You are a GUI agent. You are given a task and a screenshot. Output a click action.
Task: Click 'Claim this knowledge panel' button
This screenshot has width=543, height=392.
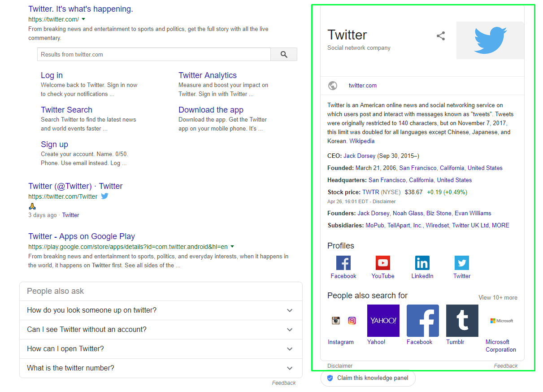coord(368,378)
